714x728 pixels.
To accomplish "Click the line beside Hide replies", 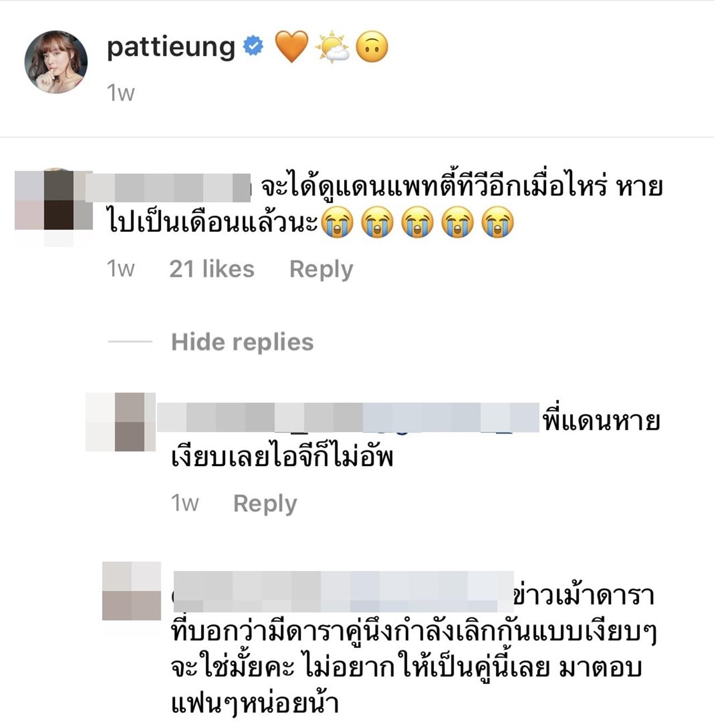I will coord(130,342).
